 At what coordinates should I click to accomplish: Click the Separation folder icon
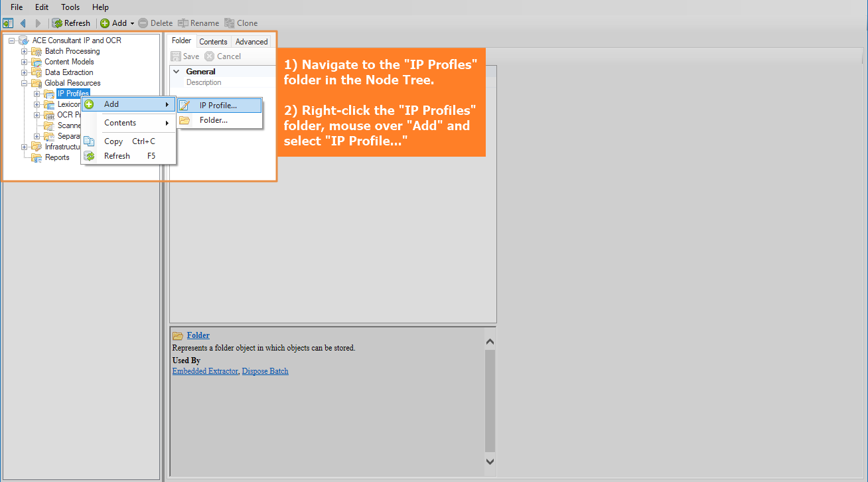tap(49, 136)
